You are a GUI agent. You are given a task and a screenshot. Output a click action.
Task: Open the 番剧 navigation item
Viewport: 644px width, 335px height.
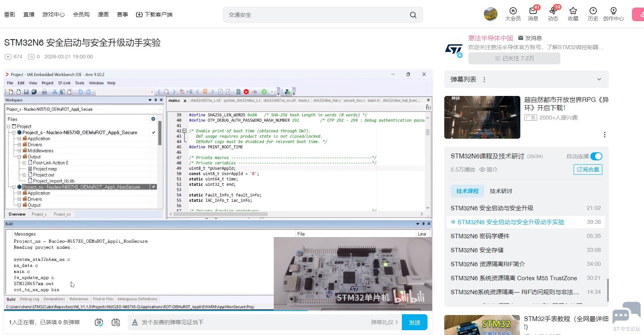point(10,14)
